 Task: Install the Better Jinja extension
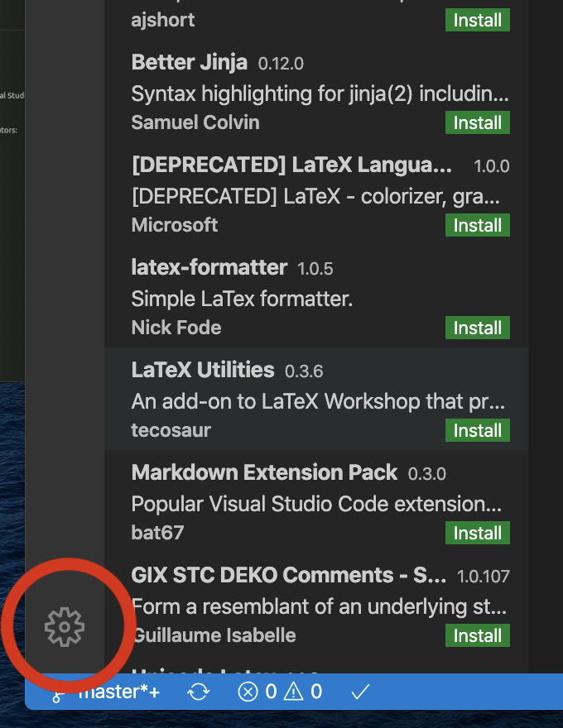[x=477, y=122]
